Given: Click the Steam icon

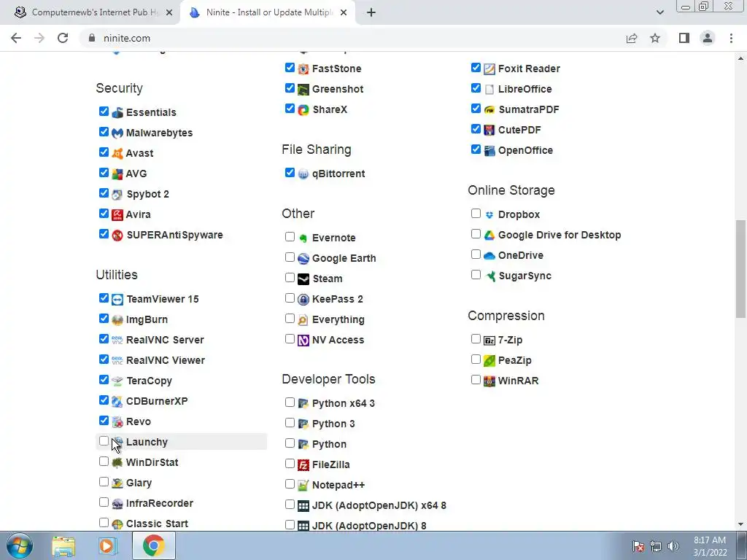Looking at the screenshot, I should pyautogui.click(x=303, y=279).
